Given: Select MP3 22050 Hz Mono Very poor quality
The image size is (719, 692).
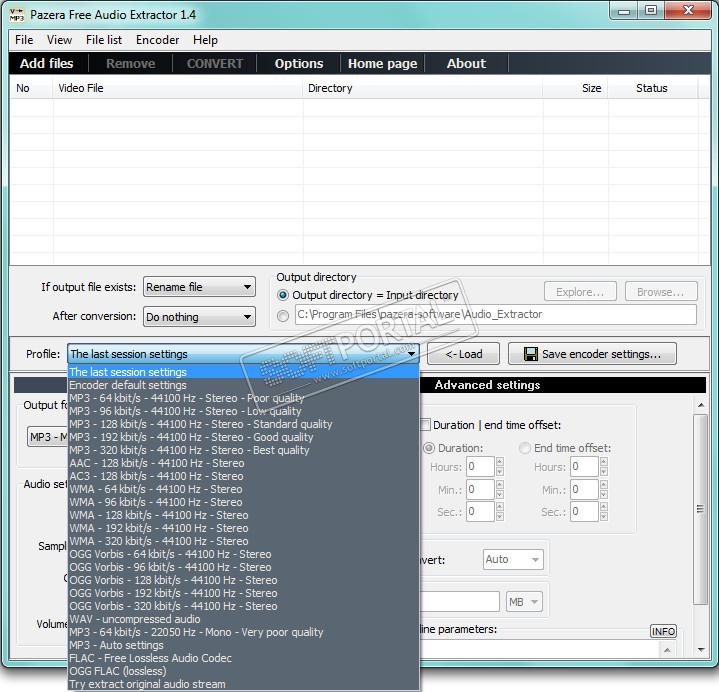Looking at the screenshot, I should point(243,632).
